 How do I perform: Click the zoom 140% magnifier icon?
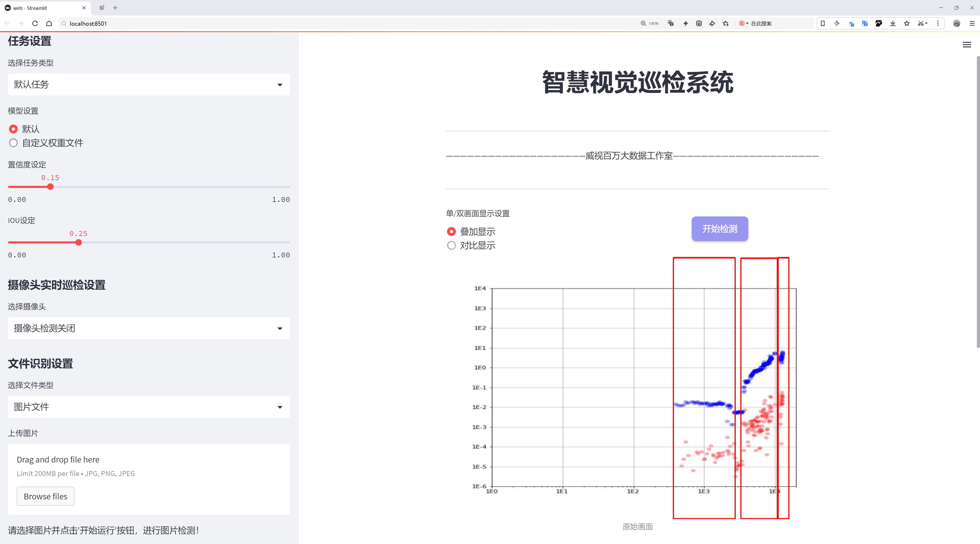click(643, 24)
